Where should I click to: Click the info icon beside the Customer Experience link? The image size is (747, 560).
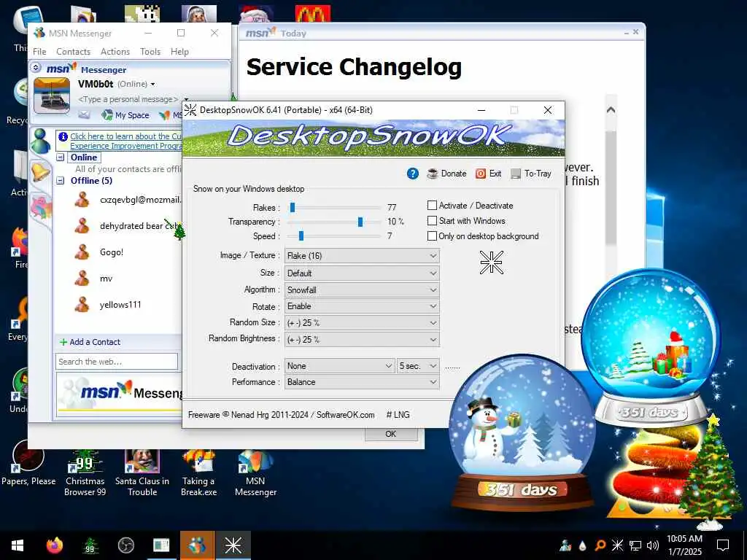coord(63,136)
